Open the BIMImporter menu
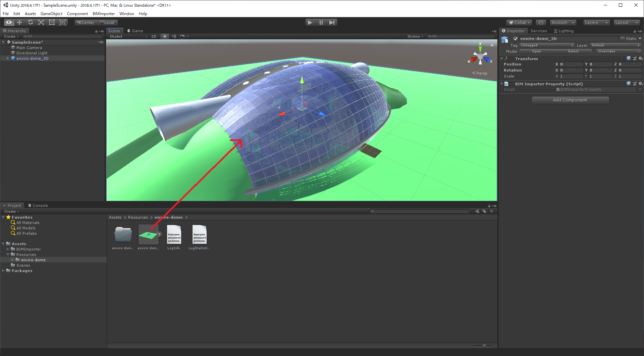This screenshot has height=356, width=644. click(x=103, y=14)
